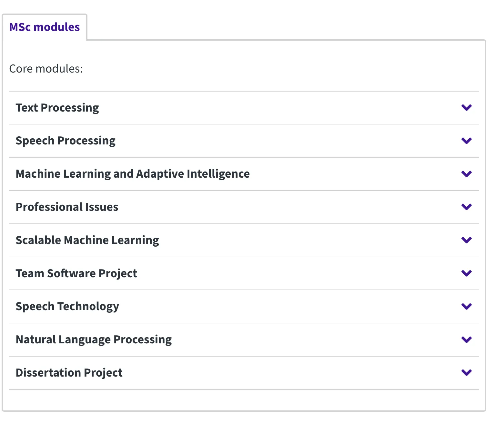504x423 pixels.
Task: Click the chevron beside Natural Language Processing
Action: coord(467,339)
